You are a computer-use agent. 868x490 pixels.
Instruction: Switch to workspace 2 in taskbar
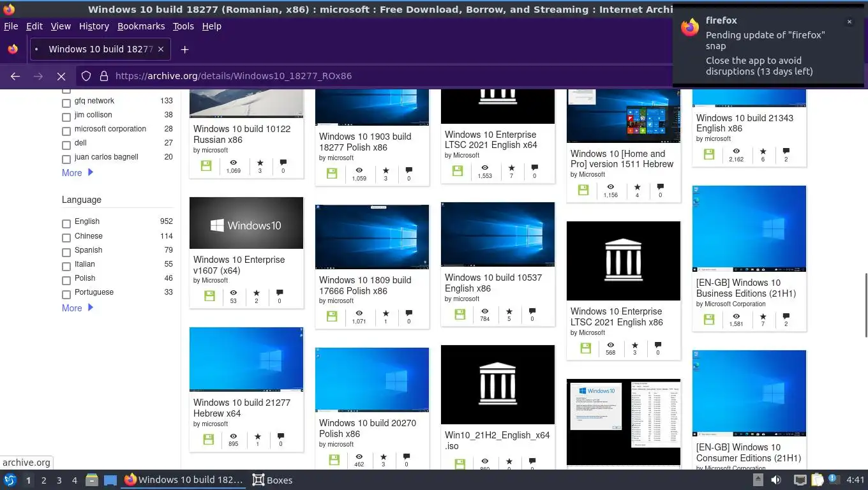(x=43, y=480)
